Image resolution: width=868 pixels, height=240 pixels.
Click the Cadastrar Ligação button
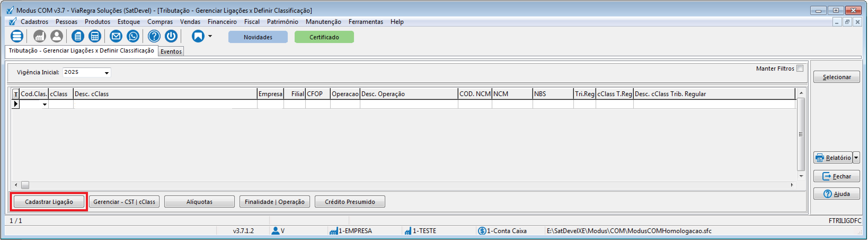click(x=49, y=202)
